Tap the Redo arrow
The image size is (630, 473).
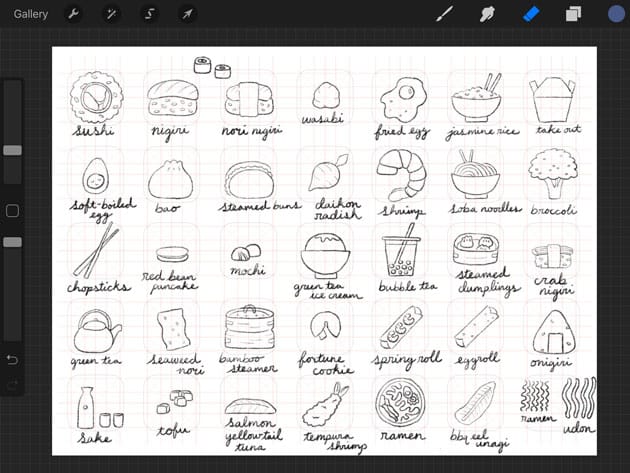click(x=12, y=386)
